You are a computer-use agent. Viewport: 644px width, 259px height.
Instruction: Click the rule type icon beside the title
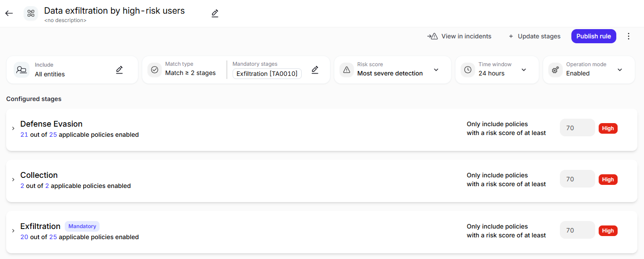[x=31, y=13]
